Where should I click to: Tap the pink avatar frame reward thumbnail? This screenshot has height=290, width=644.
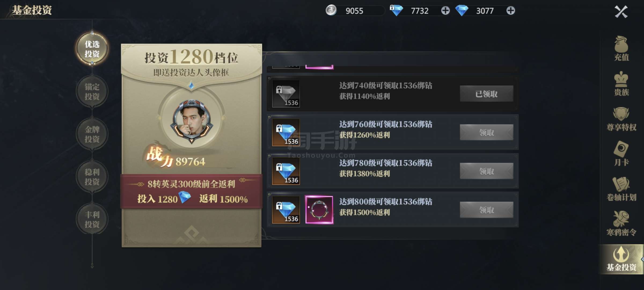319,210
